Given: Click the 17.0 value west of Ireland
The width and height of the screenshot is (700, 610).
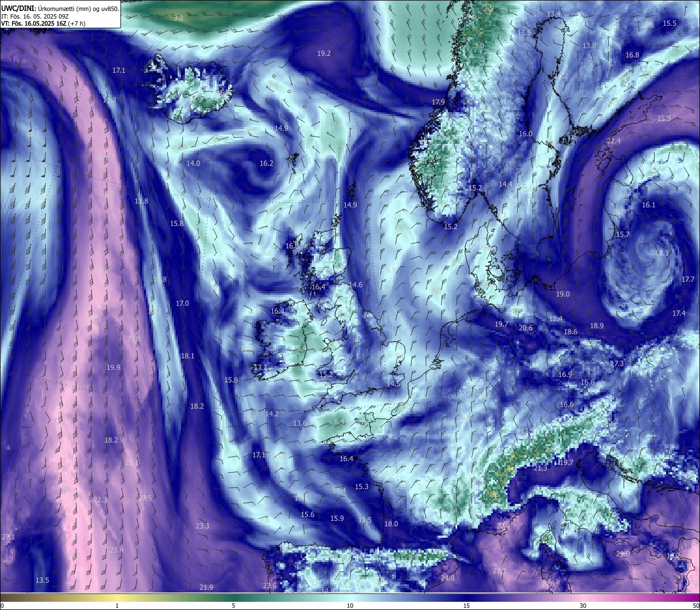Looking at the screenshot, I should 182,303.
